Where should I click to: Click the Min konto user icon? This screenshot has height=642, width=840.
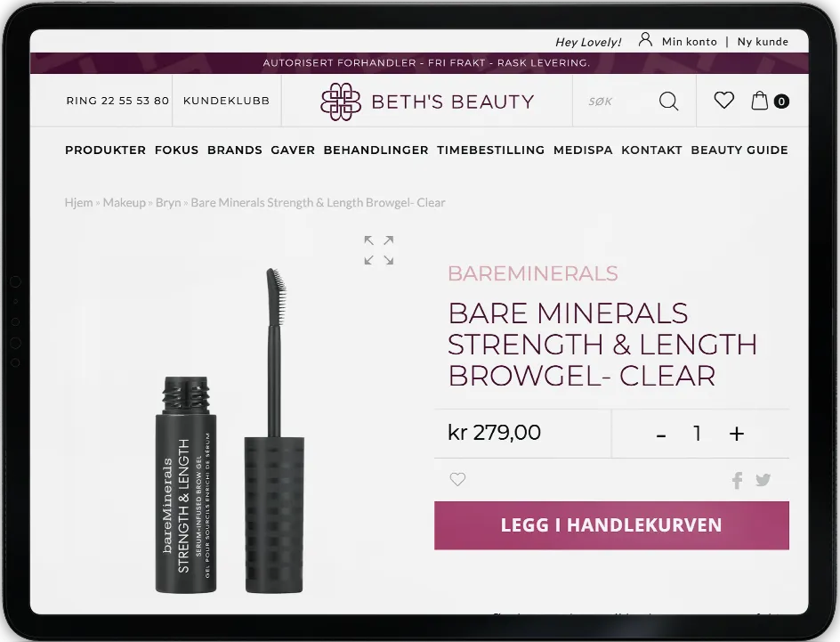point(645,40)
